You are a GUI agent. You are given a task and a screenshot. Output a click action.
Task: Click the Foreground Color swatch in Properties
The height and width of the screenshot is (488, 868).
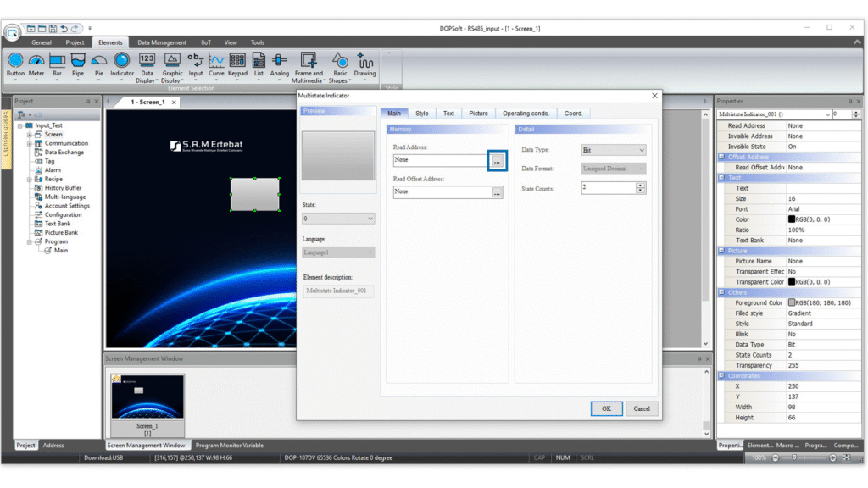click(x=792, y=303)
